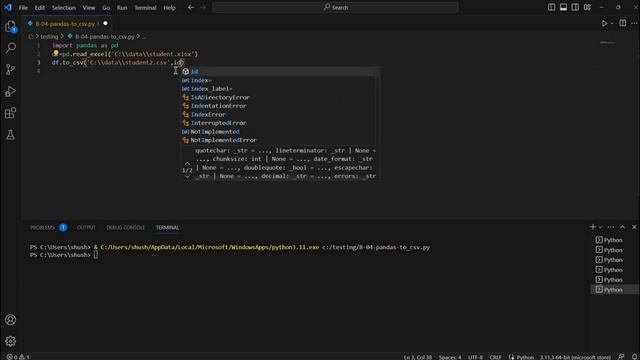Screen dimensions: 640x360
Task: Change encoding via UTF-8 status item
Action: coord(476,357)
